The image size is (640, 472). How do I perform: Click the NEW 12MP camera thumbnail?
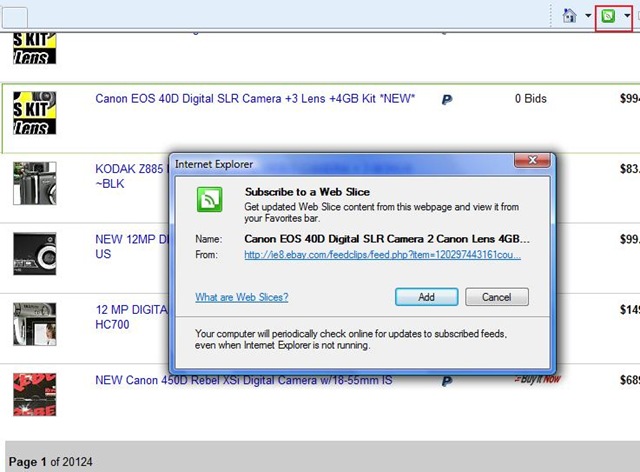click(35, 254)
